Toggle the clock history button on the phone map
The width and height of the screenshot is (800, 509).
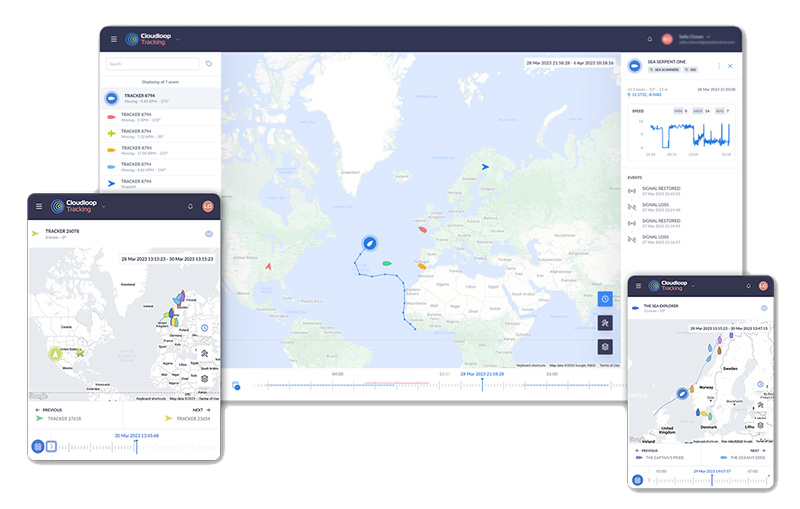760,384
